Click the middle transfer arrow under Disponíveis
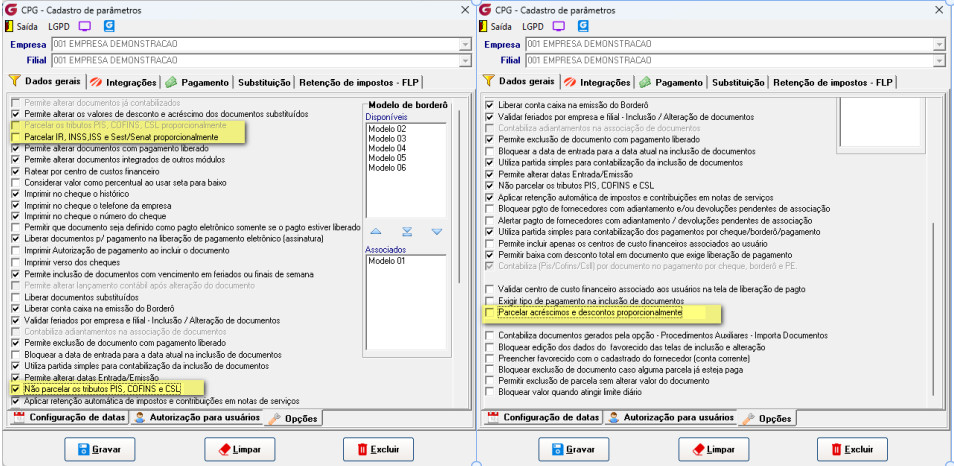954x466 pixels. pyautogui.click(x=408, y=231)
